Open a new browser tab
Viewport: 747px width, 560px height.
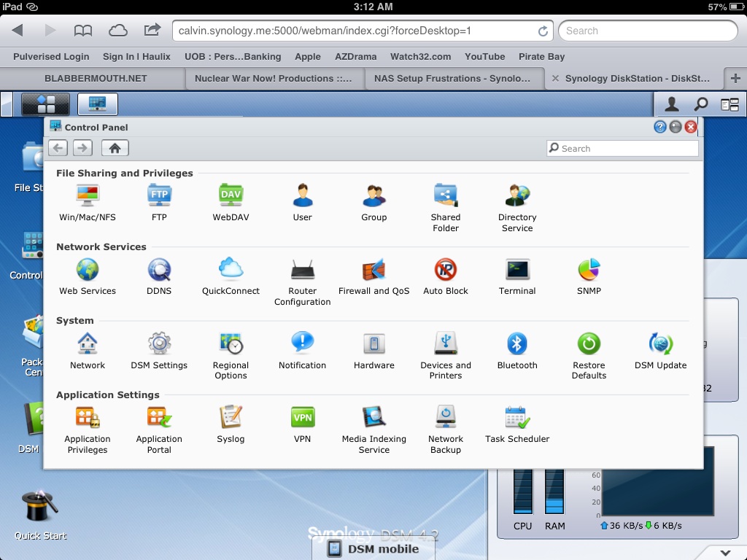click(x=735, y=79)
